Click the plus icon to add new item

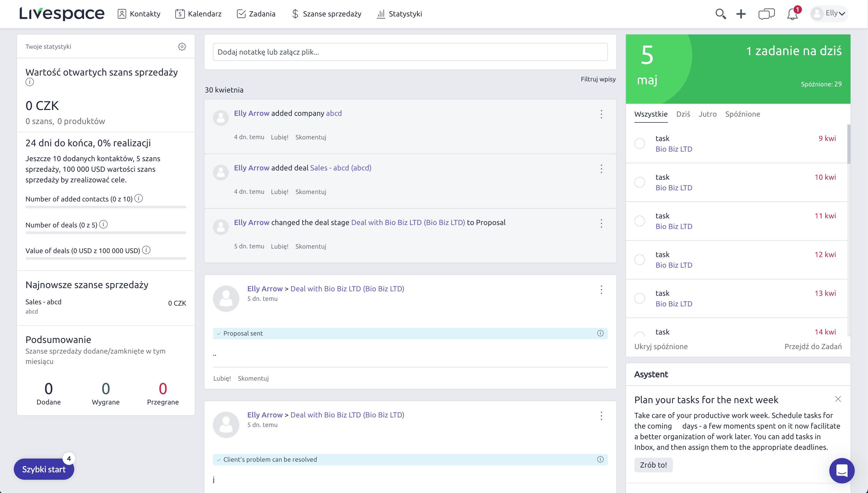coord(741,14)
